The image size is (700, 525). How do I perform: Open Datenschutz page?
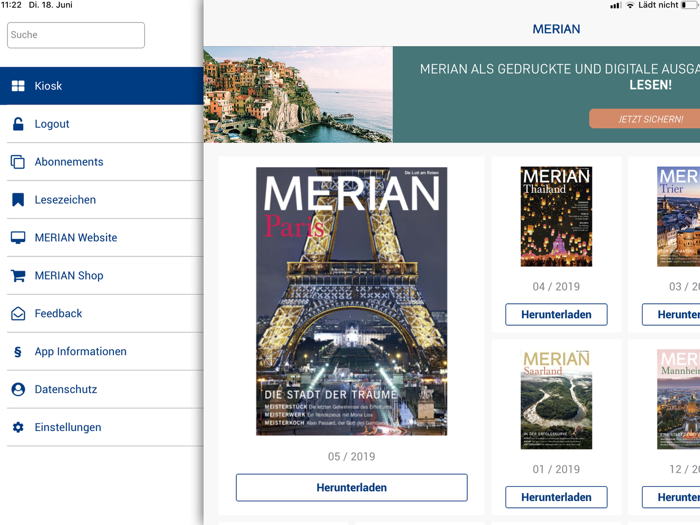tap(102, 389)
